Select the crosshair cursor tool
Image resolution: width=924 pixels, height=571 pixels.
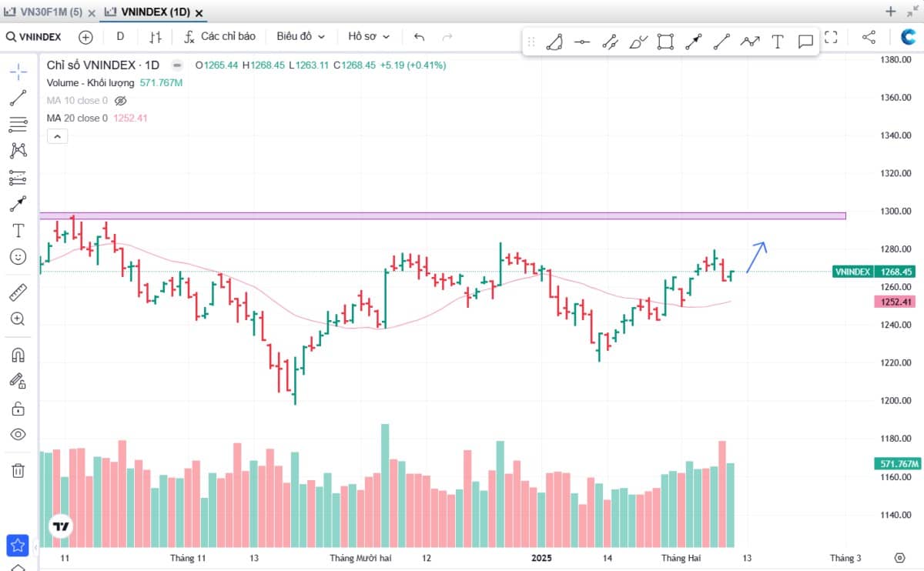click(18, 72)
